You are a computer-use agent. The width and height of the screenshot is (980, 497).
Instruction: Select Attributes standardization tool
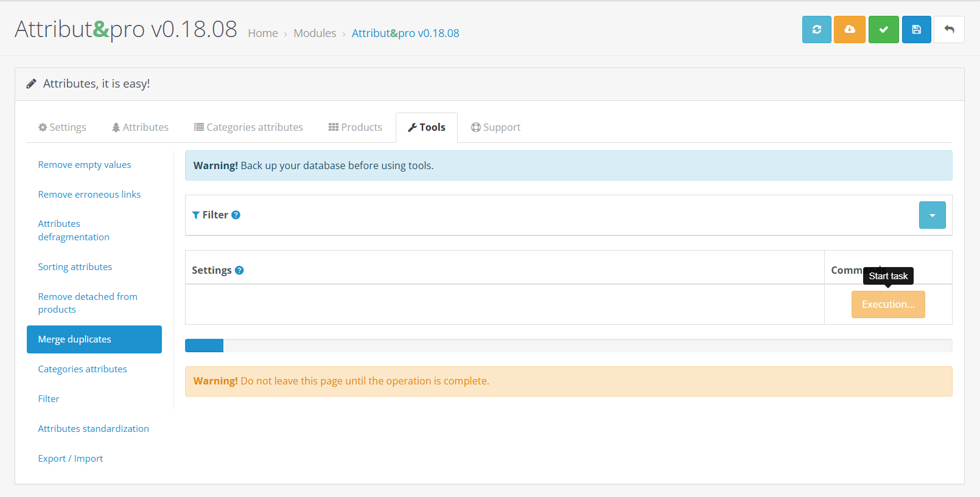93,429
